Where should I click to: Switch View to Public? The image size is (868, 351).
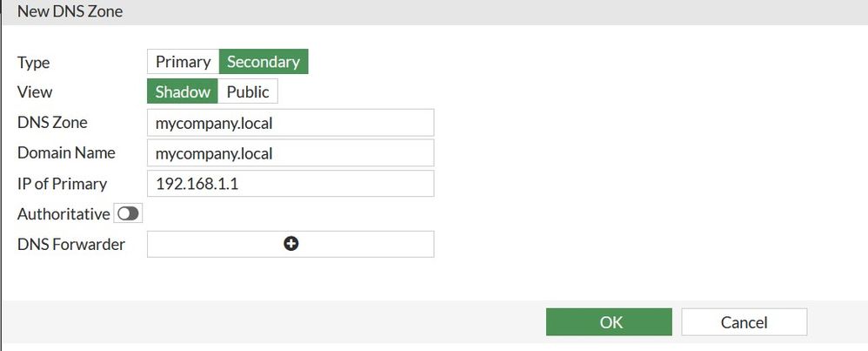tap(248, 91)
